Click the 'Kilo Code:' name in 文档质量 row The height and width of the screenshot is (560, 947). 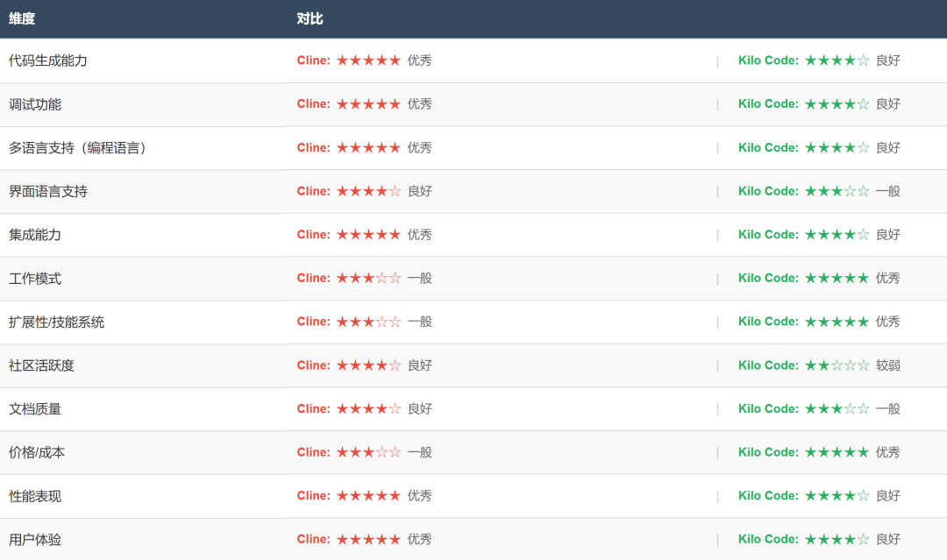pos(768,408)
